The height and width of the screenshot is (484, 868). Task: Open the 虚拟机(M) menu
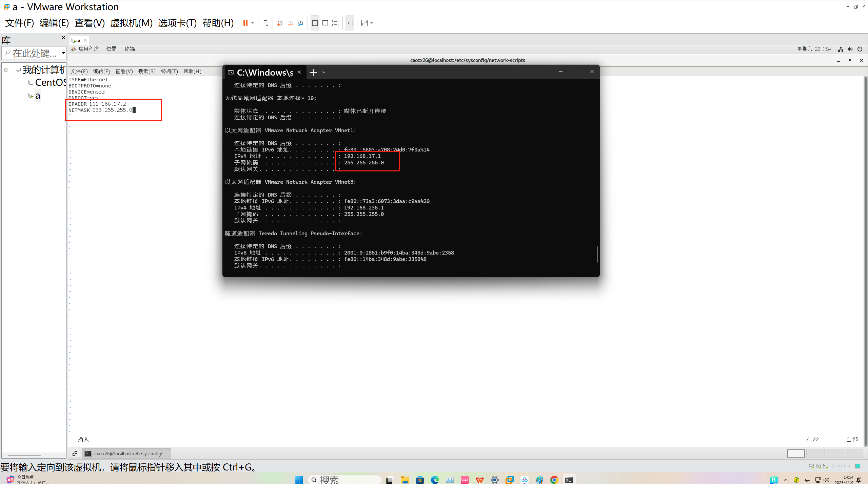click(131, 23)
